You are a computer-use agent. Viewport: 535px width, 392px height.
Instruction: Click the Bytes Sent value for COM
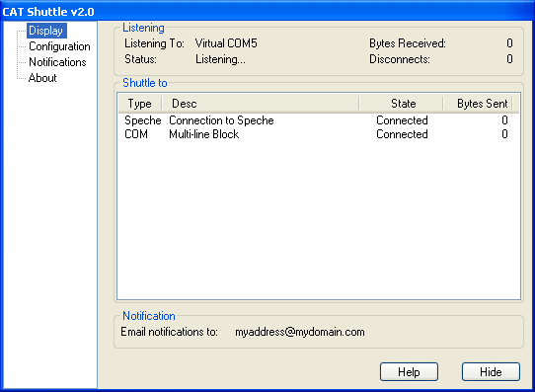click(504, 134)
